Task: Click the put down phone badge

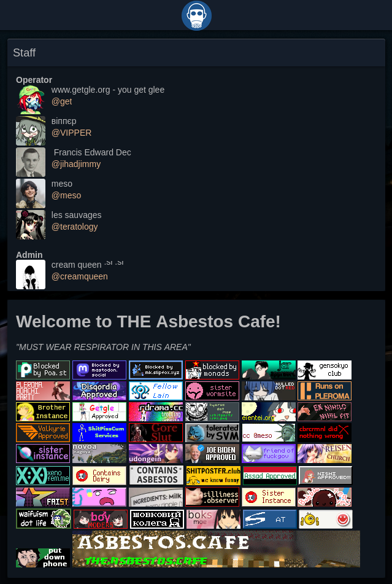Action: [x=43, y=558]
